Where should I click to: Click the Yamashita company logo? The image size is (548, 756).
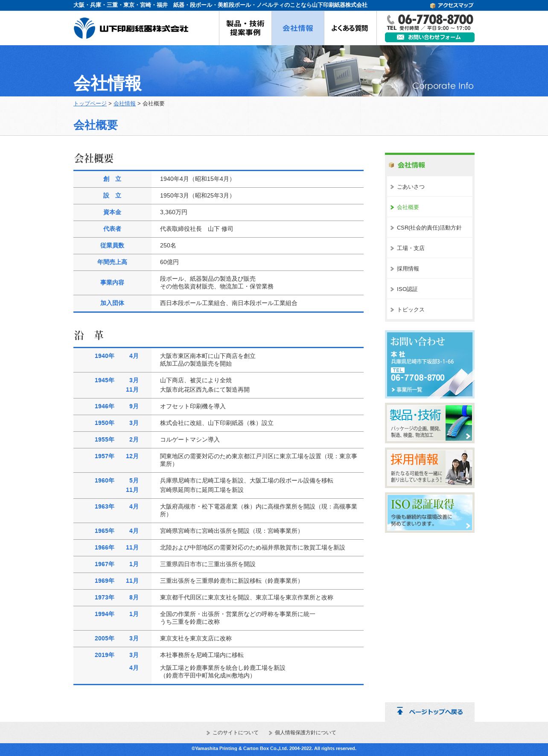click(x=131, y=28)
